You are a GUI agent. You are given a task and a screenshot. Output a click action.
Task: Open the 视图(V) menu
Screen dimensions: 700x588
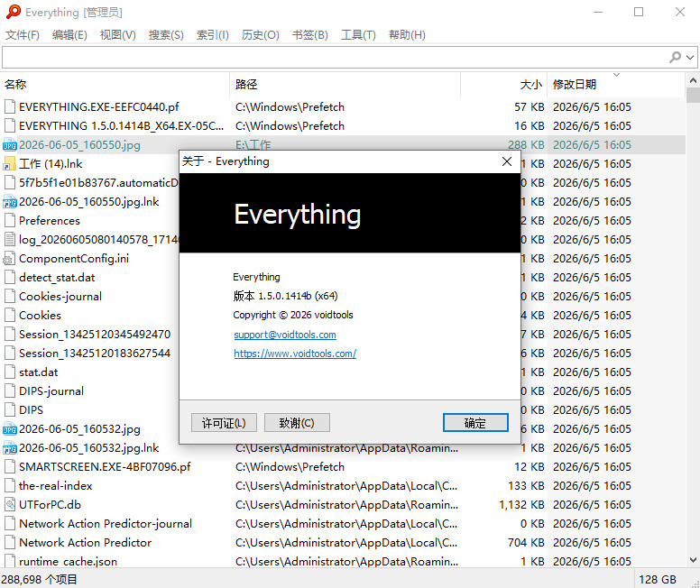coord(118,35)
